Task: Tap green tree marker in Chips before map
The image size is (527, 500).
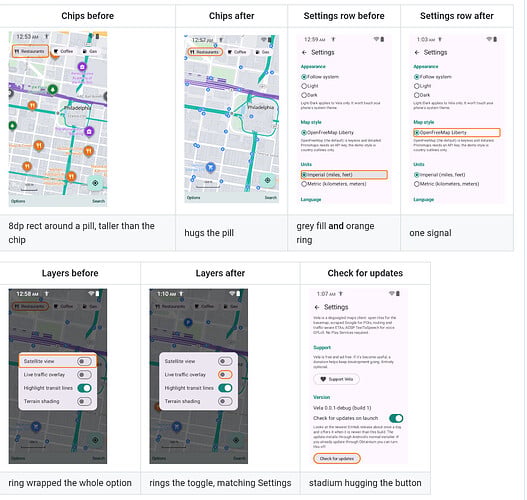Action: pyautogui.click(x=52, y=90)
